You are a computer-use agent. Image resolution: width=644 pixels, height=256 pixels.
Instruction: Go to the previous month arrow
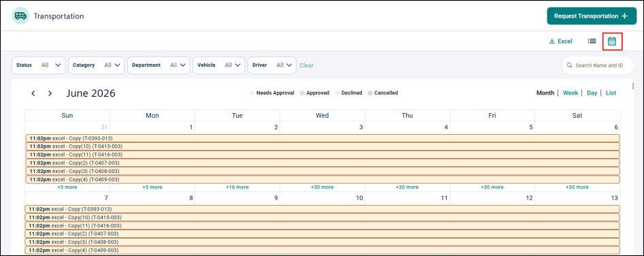[33, 93]
